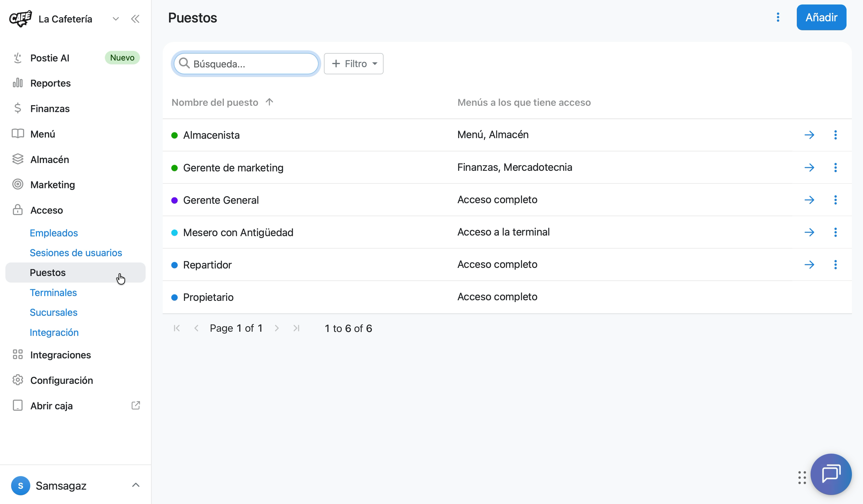Open the three-dot menu for Almacenista
863x504 pixels.
836,135
